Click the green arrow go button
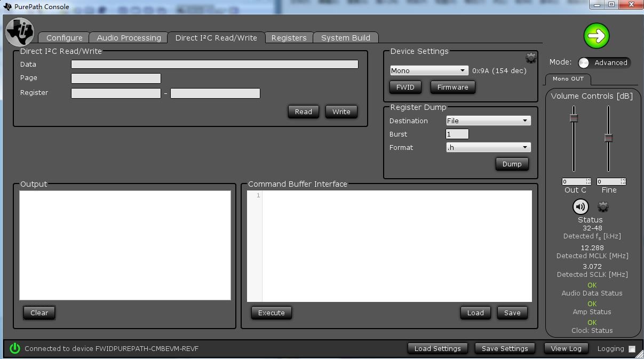This screenshot has width=644, height=359. (596, 36)
